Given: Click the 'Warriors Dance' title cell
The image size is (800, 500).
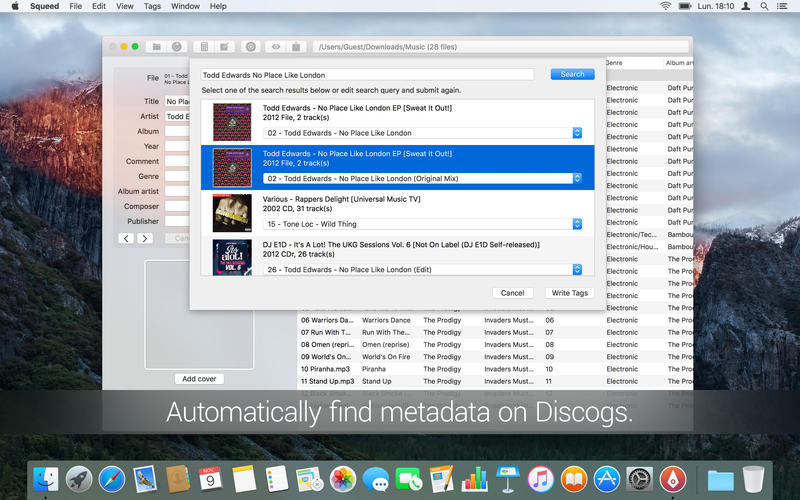Looking at the screenshot, I should click(386, 320).
